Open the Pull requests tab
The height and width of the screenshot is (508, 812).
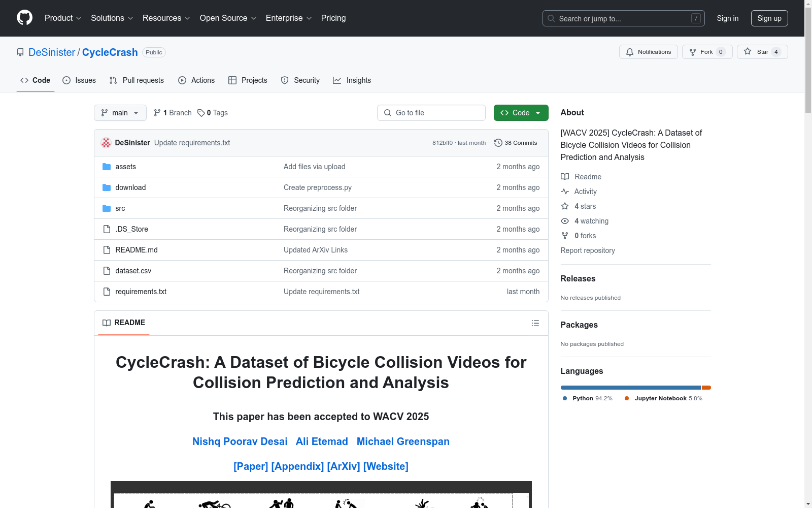pos(137,80)
